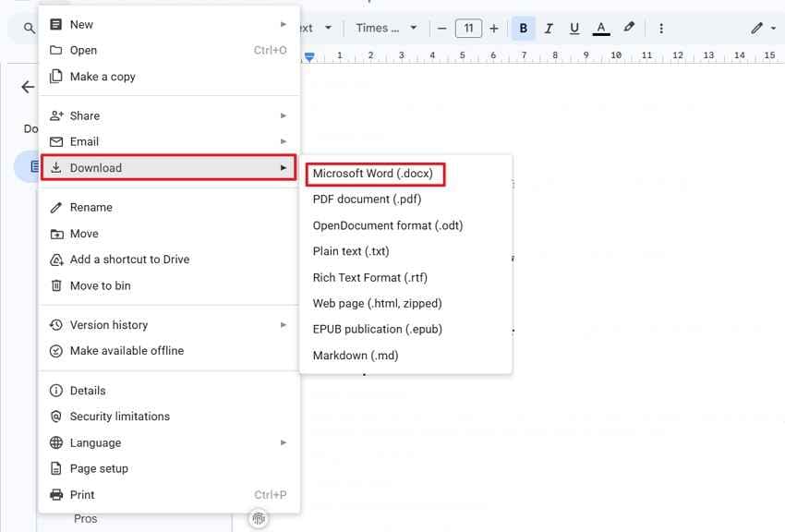Download as OpenDocument format (.odt)
This screenshot has height=532, width=785.
[406, 225]
